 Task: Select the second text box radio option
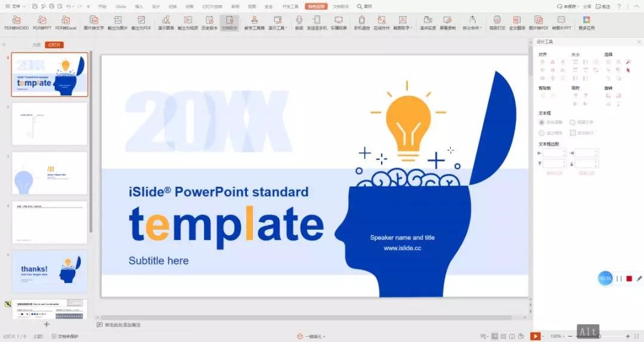[572, 122]
